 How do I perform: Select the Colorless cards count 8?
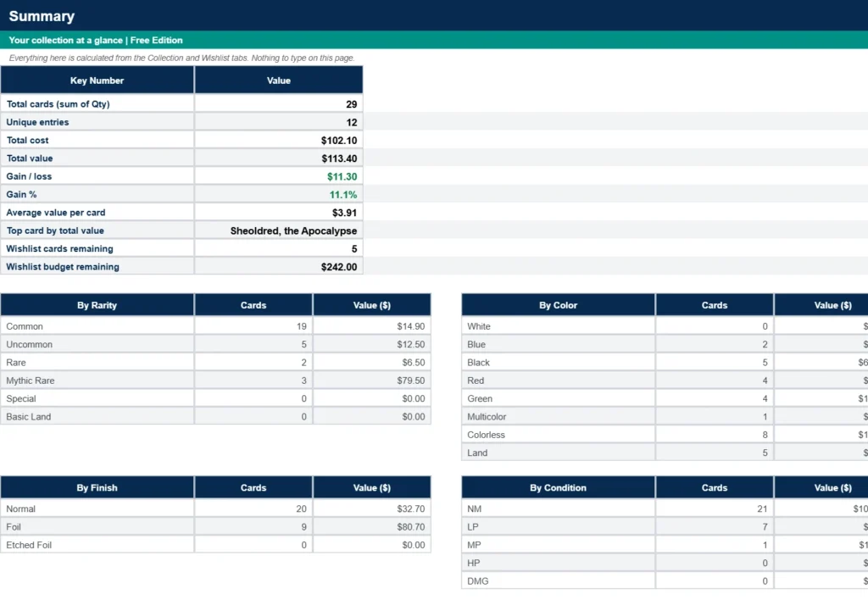715,435
